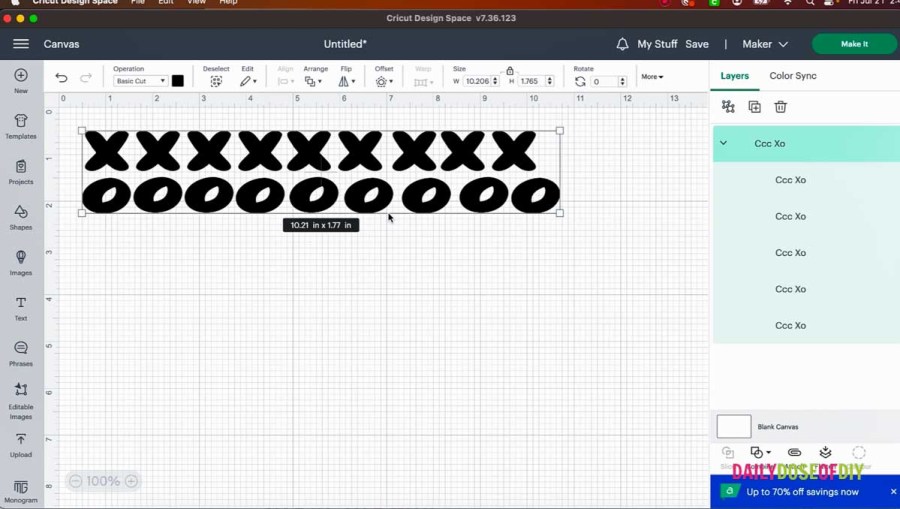Screen dimensions: 900x509
Task: Select the Blank Canvas thumbnail
Action: pos(734,426)
